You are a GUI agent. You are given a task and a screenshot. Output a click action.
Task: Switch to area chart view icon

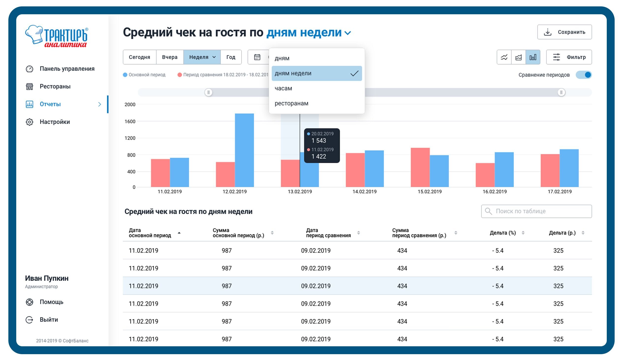click(x=518, y=57)
